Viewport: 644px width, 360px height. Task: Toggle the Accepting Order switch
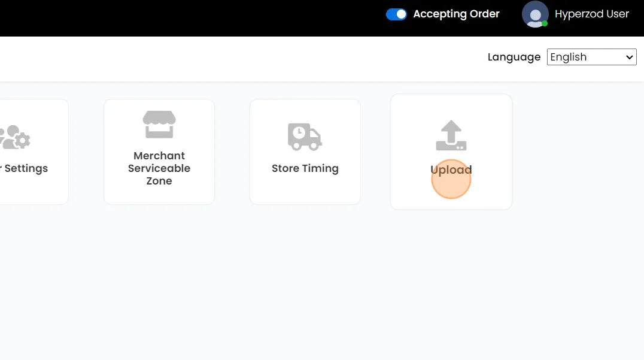pos(396,14)
